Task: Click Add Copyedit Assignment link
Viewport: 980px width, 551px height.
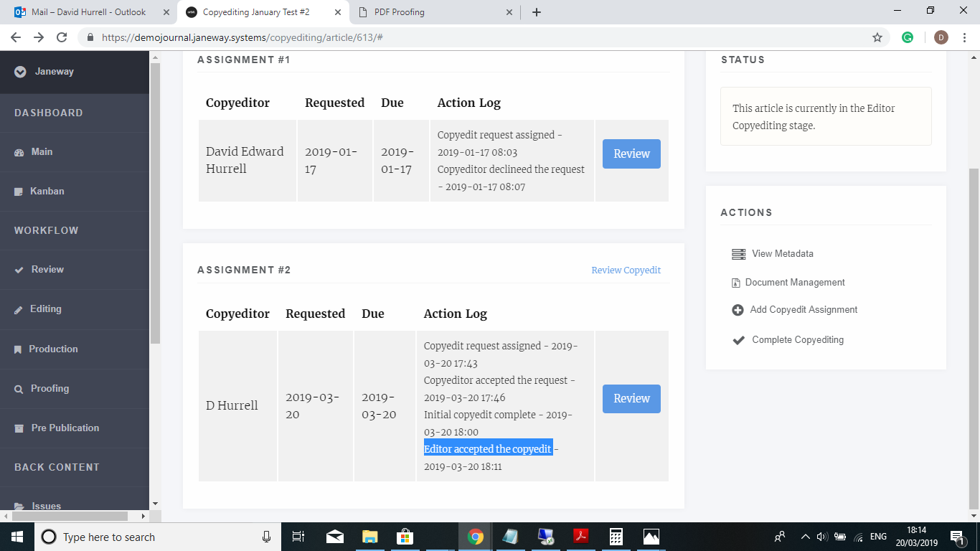Action: pyautogui.click(x=804, y=310)
